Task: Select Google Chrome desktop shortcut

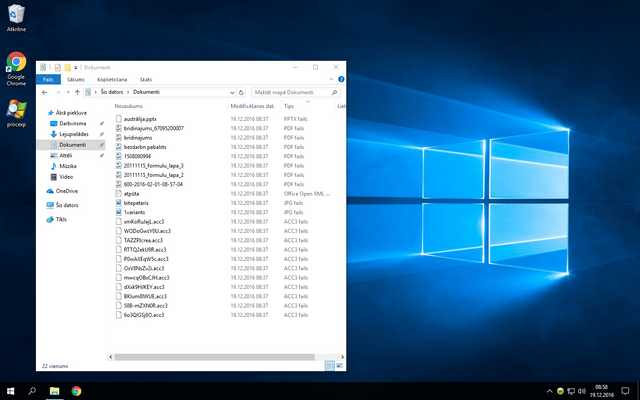Action: [x=16, y=69]
